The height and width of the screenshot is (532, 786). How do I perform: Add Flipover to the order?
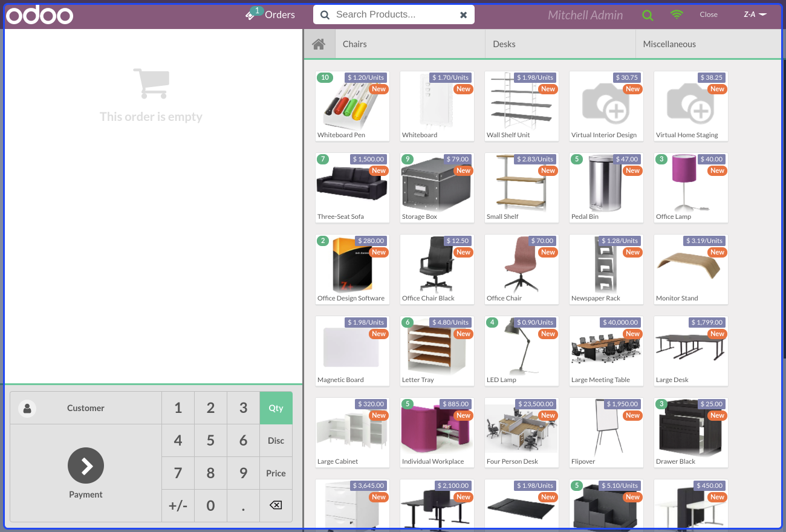click(x=606, y=433)
